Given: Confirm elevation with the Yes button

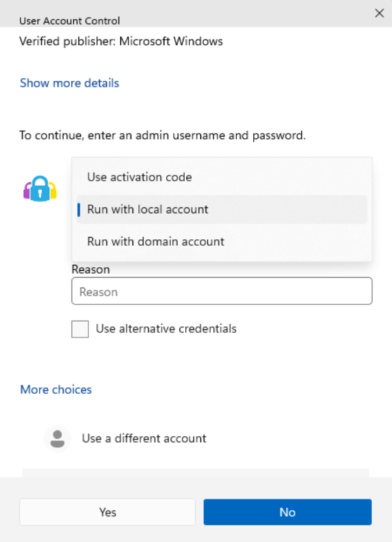Looking at the screenshot, I should point(107,512).
